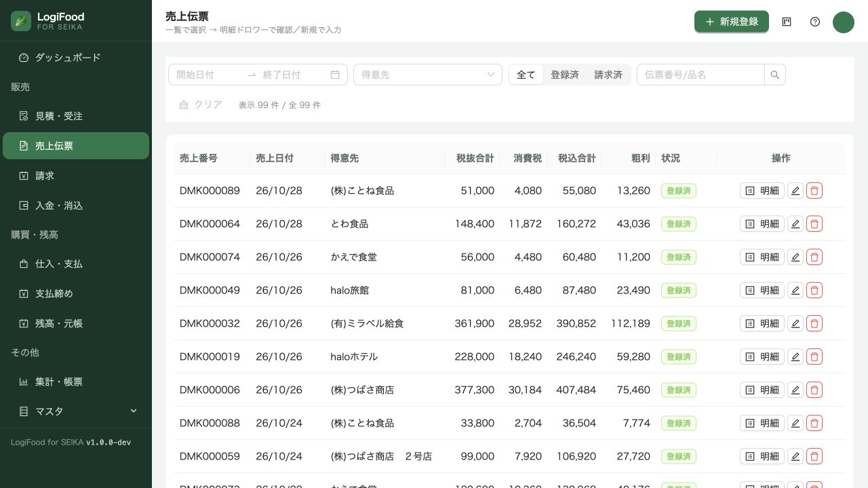Edit sales slip DMK000088 with pencil icon
The image size is (868, 488).
click(795, 424)
